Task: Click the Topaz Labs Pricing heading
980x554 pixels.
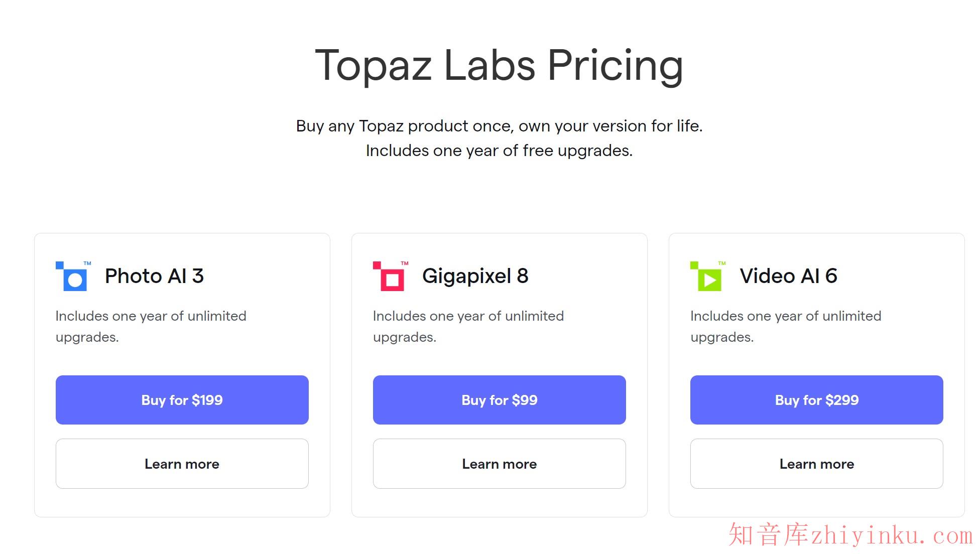Action: pos(499,65)
